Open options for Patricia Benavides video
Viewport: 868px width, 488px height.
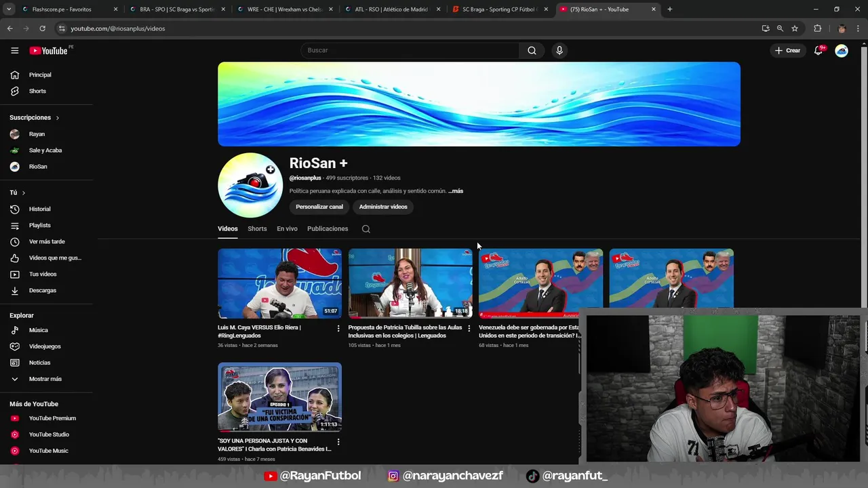pos(338,442)
